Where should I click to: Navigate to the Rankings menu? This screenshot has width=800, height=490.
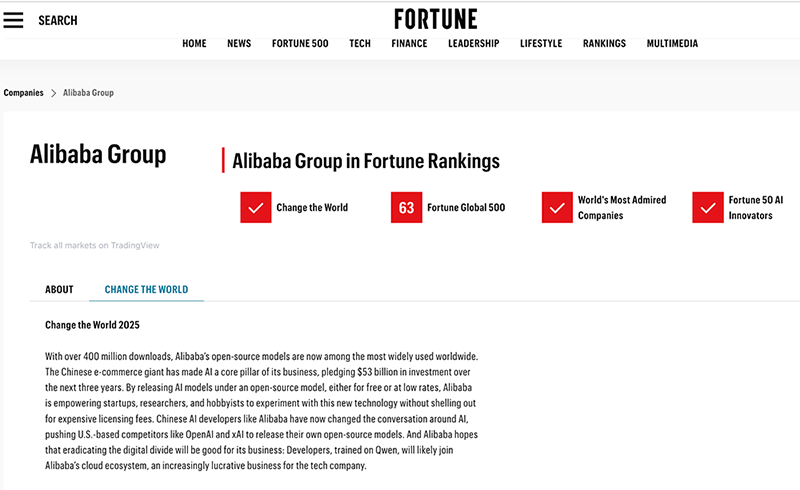coord(604,44)
